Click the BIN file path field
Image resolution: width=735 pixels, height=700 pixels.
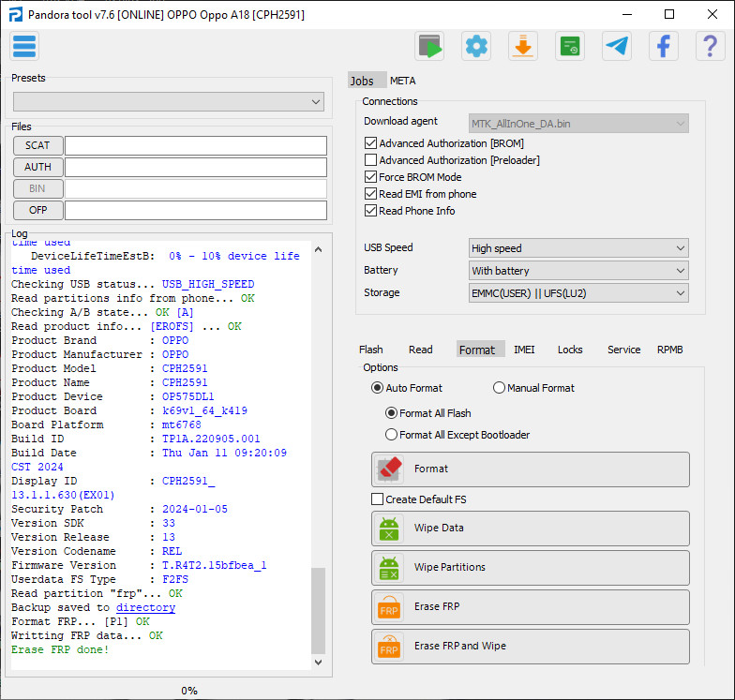pyautogui.click(x=195, y=188)
